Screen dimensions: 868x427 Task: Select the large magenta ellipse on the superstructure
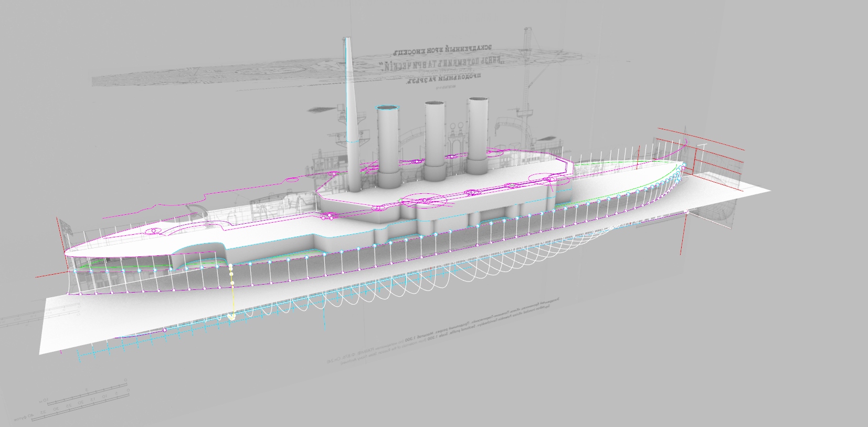(423, 200)
